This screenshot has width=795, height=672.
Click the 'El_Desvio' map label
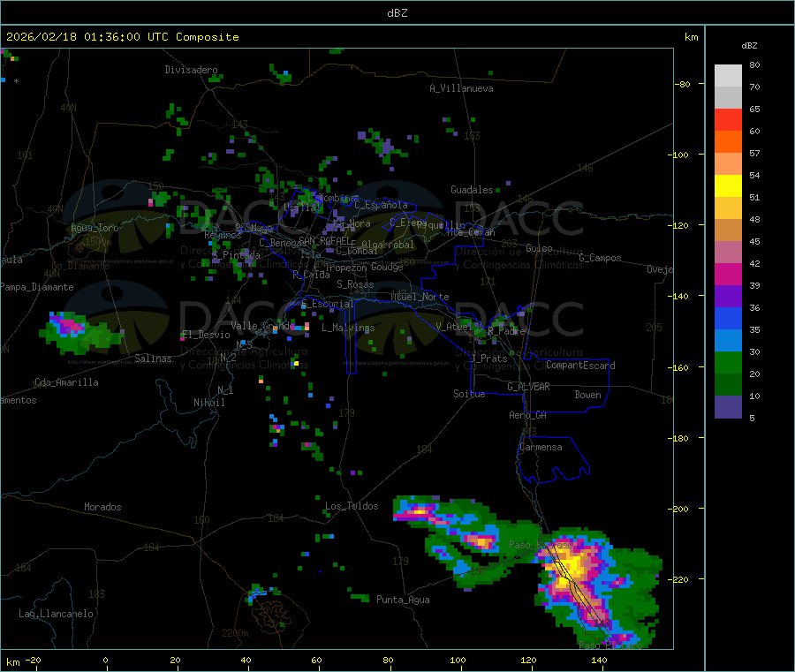click(206, 335)
